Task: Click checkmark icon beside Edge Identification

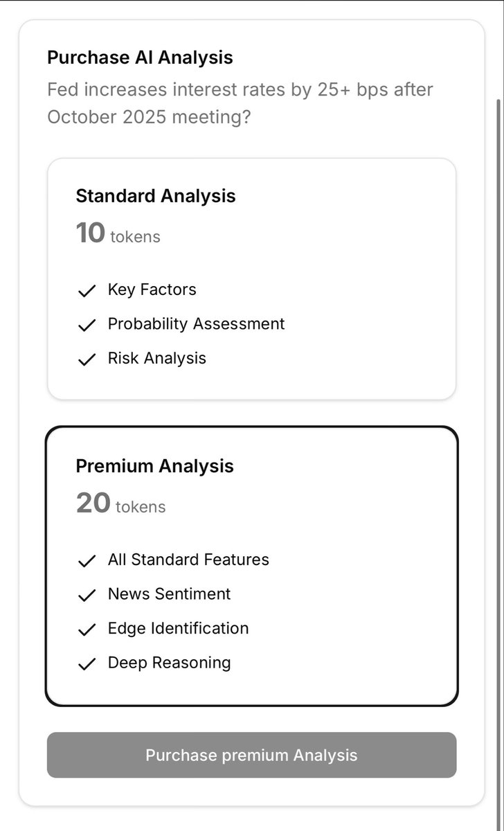Action: [87, 629]
